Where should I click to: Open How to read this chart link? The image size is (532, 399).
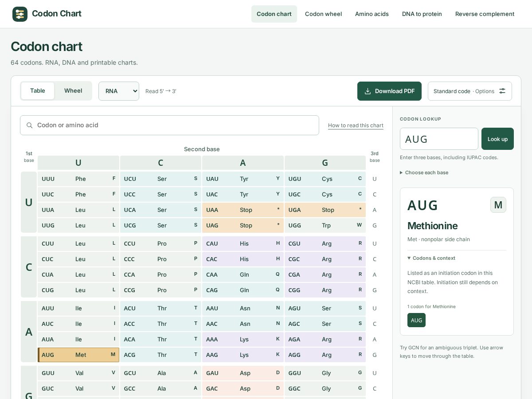click(x=356, y=125)
